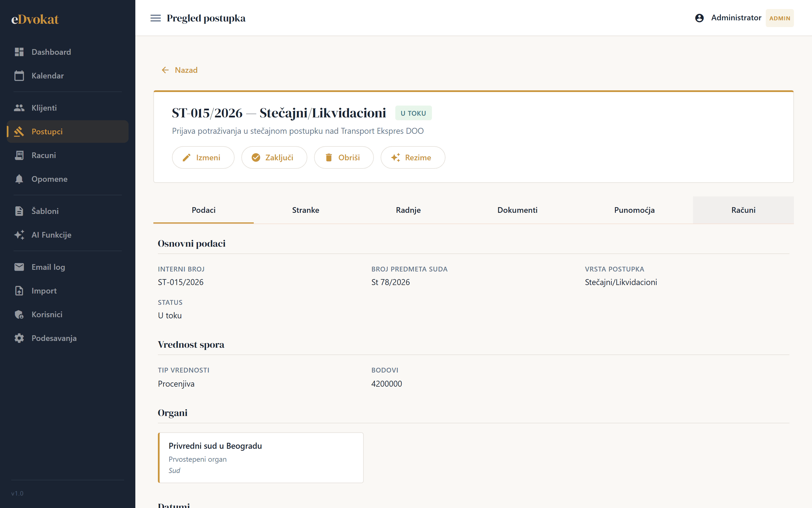Open Podesavanja settings page
812x508 pixels.
pyautogui.click(x=67, y=338)
